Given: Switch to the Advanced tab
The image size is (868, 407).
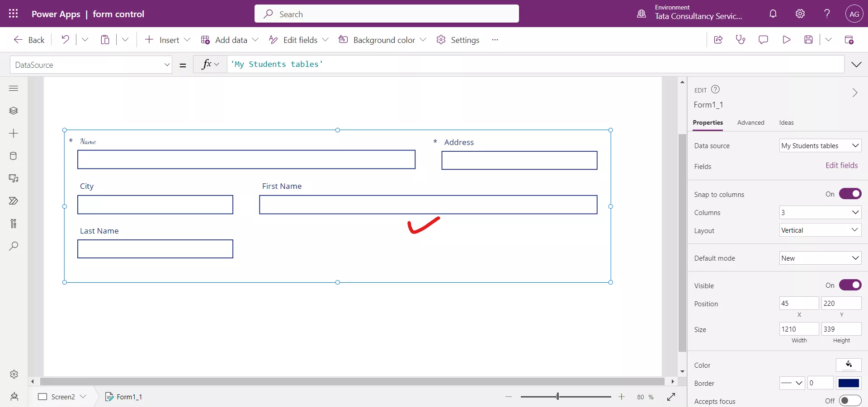Looking at the screenshot, I should [751, 122].
